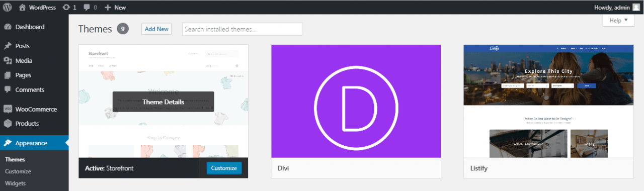Click the Divi theme name

pyautogui.click(x=283, y=168)
